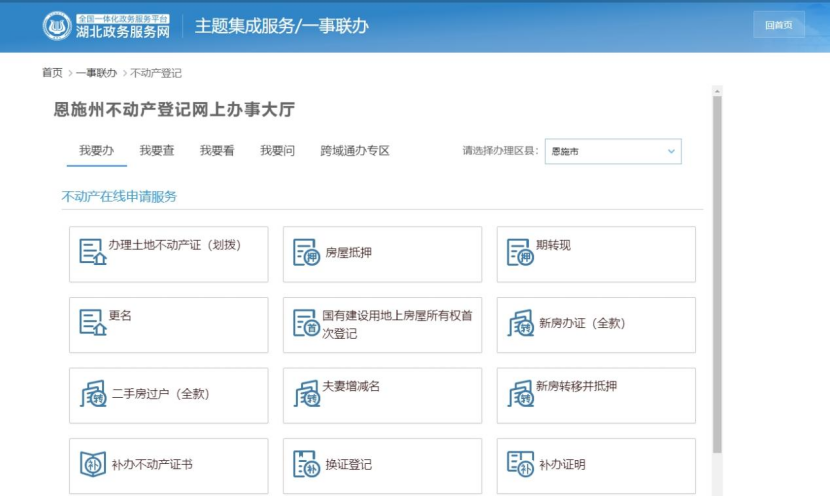Click the 二手房过户 transfer icon
The image size is (831, 497).
pyautogui.click(x=93, y=394)
